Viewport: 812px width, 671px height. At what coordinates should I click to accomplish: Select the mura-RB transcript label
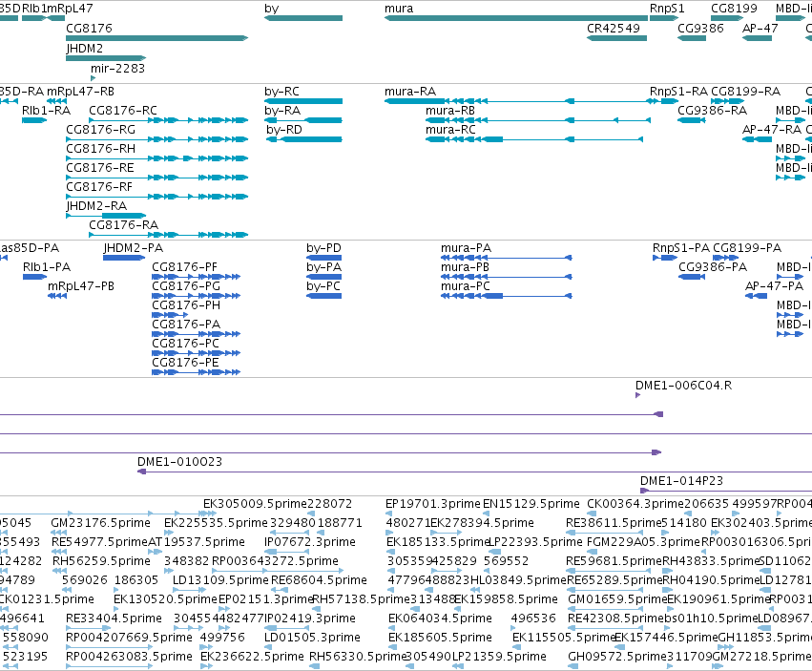pos(450,111)
